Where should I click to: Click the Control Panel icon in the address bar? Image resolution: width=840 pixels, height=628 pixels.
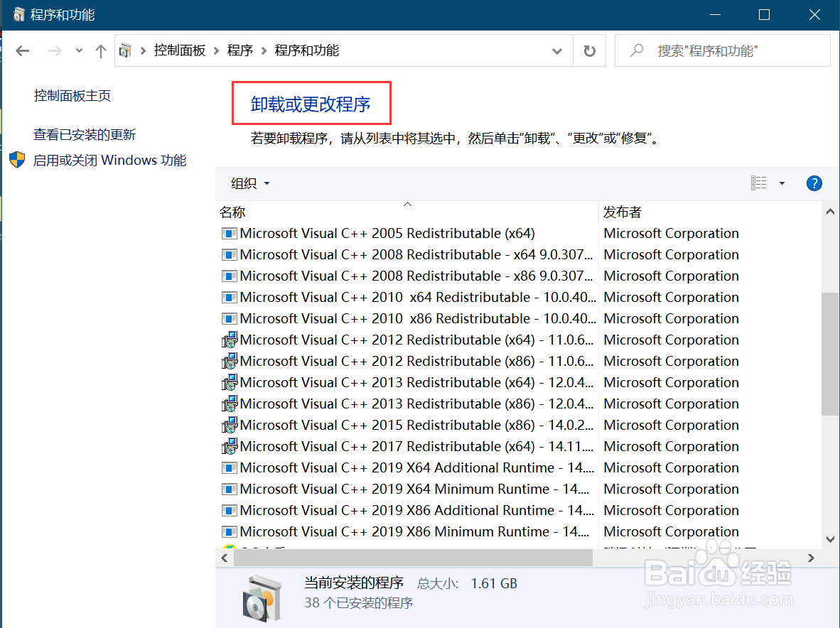coord(125,50)
